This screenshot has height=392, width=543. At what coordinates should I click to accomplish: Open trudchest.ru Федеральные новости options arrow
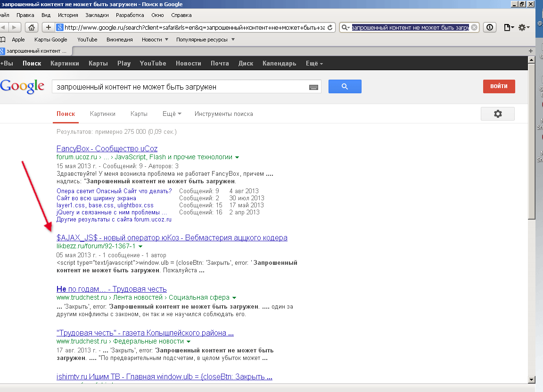coord(189,342)
